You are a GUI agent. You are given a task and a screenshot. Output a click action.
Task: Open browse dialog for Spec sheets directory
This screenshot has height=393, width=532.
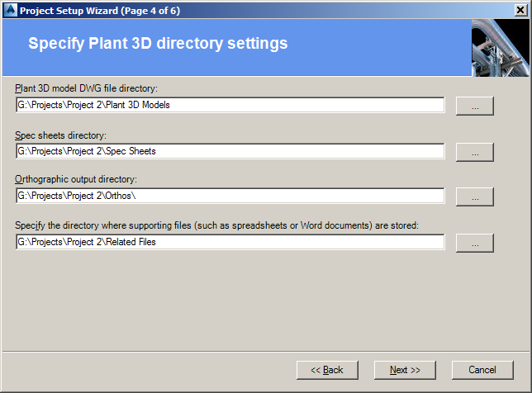(x=474, y=151)
